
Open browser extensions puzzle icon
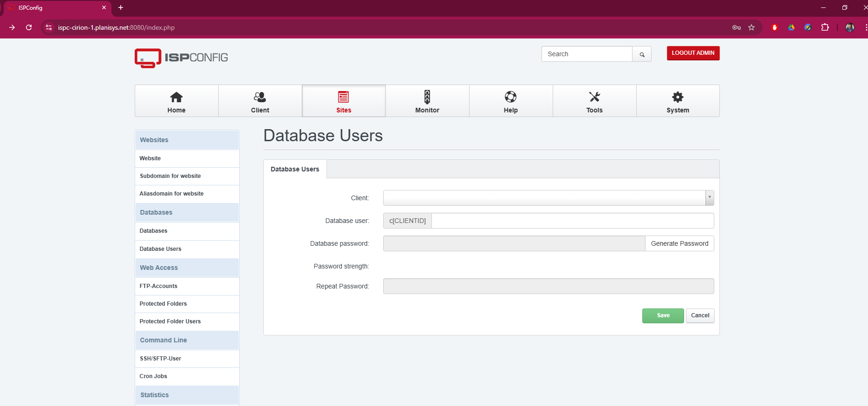(x=825, y=27)
